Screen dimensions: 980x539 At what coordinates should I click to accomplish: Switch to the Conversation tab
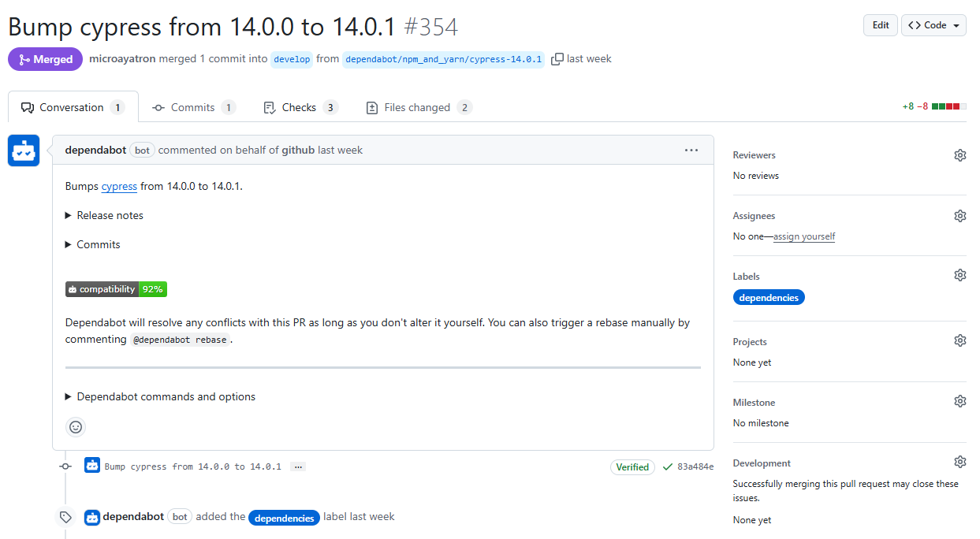73,107
